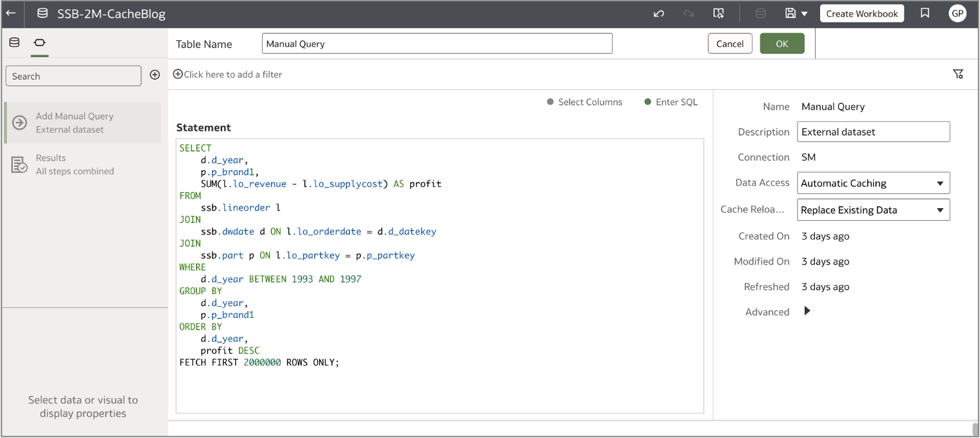Click the OK button
This screenshot has height=438, width=980.
782,43
